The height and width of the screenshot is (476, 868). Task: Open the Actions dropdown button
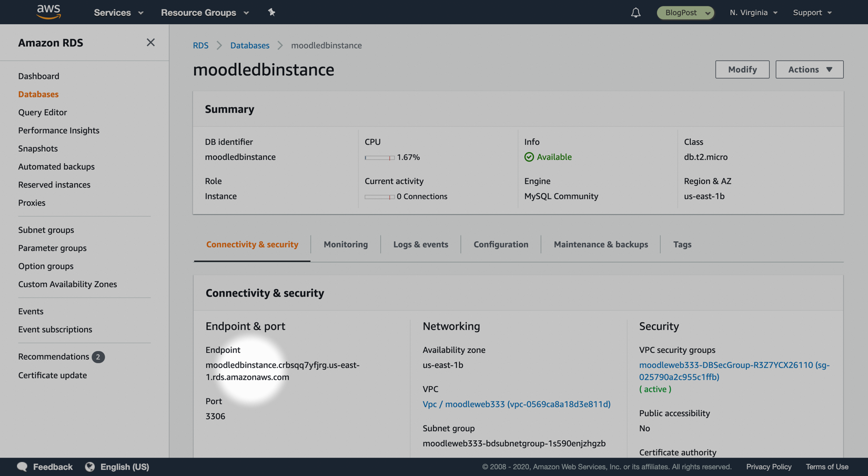tap(809, 70)
